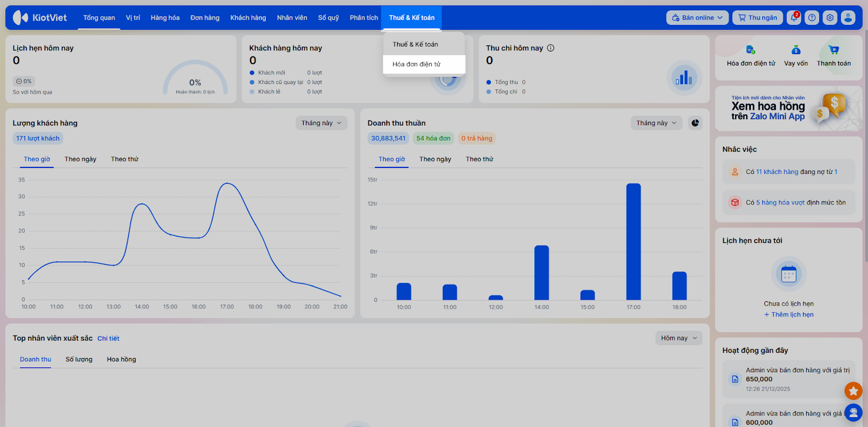The height and width of the screenshot is (427, 868).
Task: Select Hóa đơn điện tử menu entry
Action: (x=417, y=64)
